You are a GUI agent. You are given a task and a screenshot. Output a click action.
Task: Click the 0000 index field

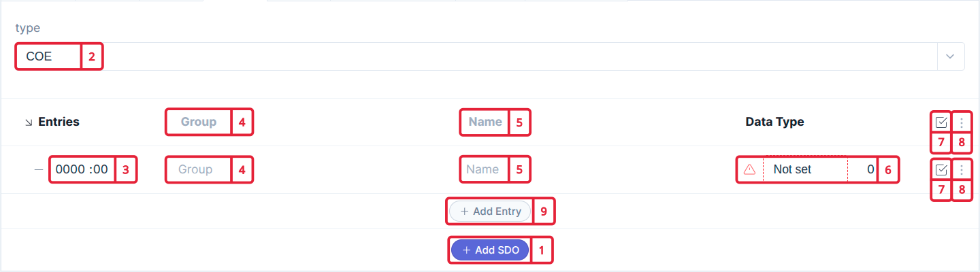[68, 169]
